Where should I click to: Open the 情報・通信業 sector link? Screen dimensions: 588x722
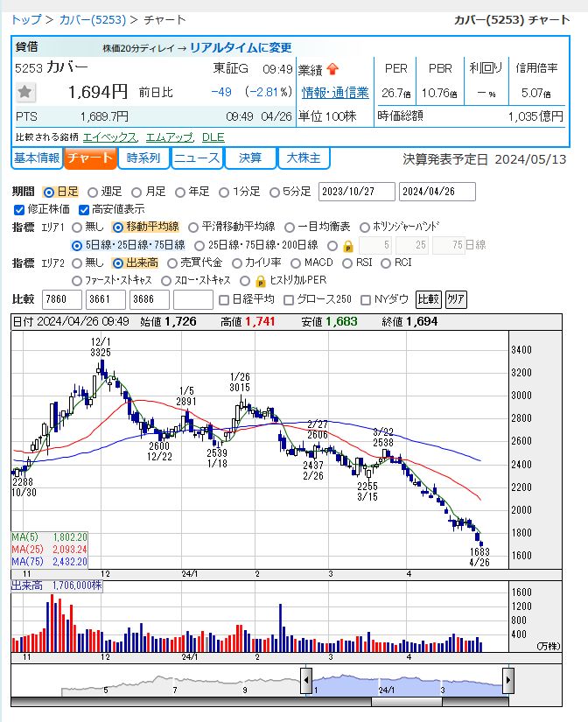[x=335, y=93]
